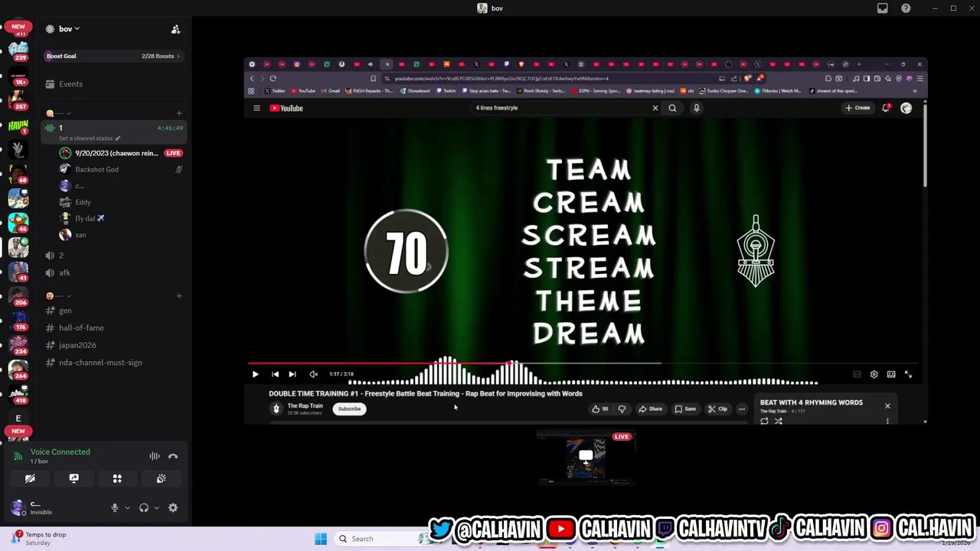Select user Eddy in the voice channel
Screen dimensions: 980x551
tap(83, 202)
